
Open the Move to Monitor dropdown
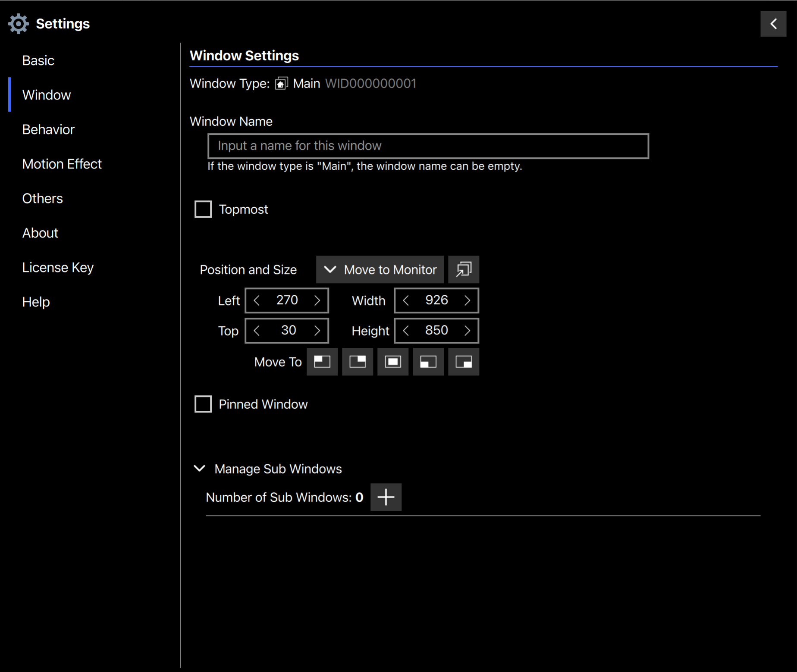[380, 269]
